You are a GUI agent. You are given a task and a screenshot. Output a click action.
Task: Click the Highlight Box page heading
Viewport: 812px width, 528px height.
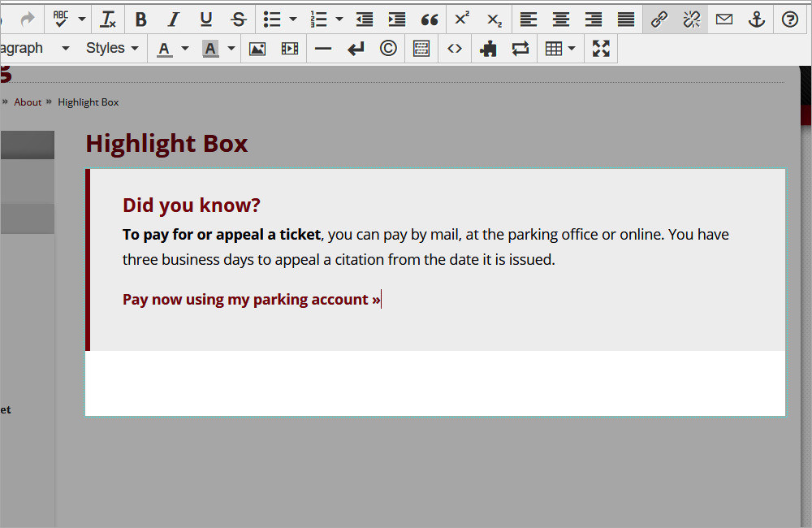166,144
